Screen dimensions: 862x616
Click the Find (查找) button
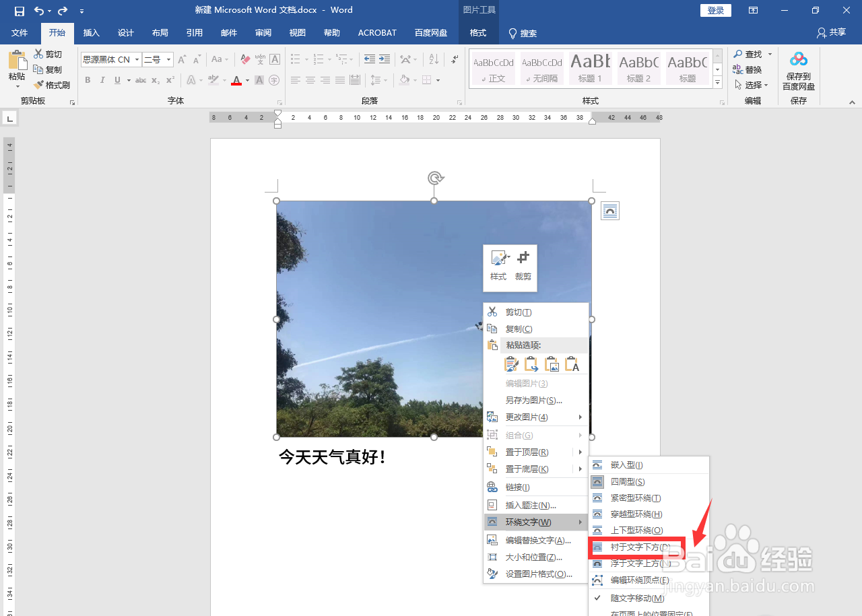[748, 54]
